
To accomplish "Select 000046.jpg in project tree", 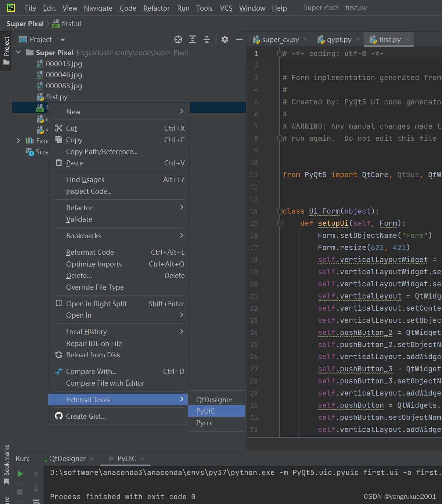I will (64, 75).
